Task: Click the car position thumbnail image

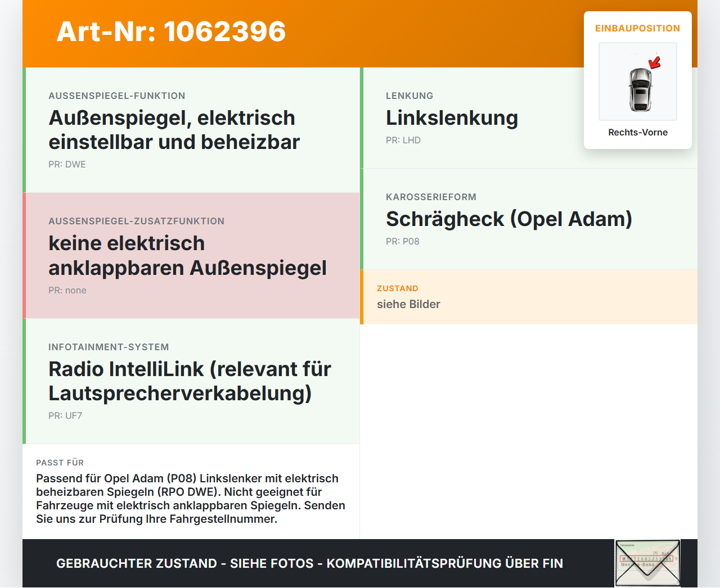Action: (638, 82)
